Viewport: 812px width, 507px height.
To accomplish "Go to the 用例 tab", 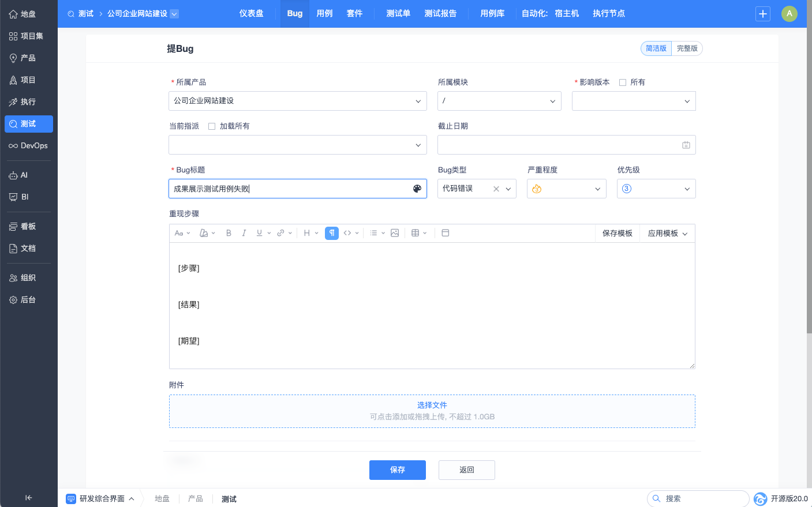I will [x=324, y=14].
